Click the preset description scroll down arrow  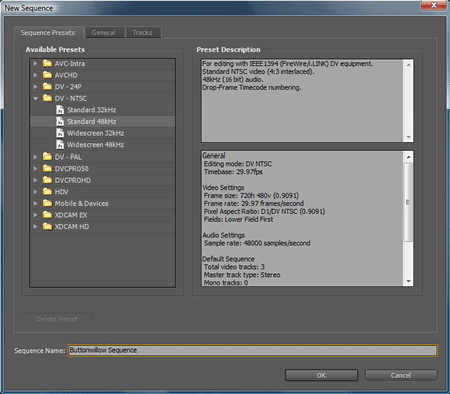[x=409, y=137]
